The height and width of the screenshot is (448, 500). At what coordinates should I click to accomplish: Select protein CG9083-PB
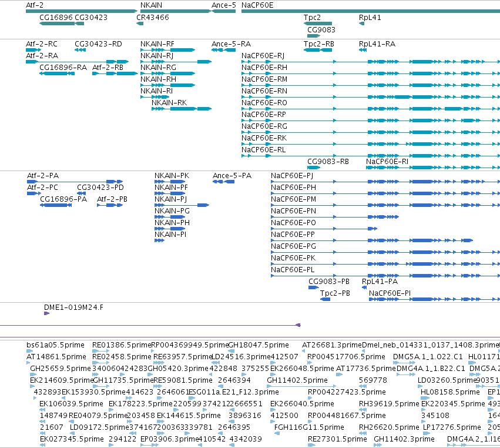[x=329, y=282]
